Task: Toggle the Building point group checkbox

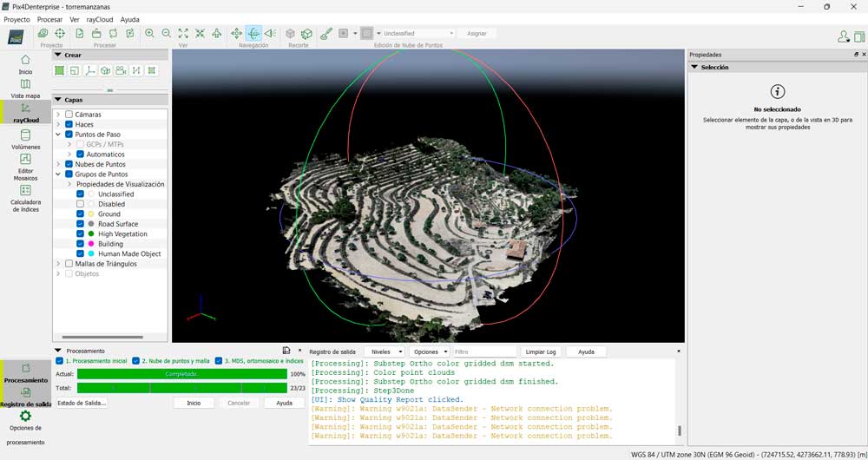Action: point(80,244)
